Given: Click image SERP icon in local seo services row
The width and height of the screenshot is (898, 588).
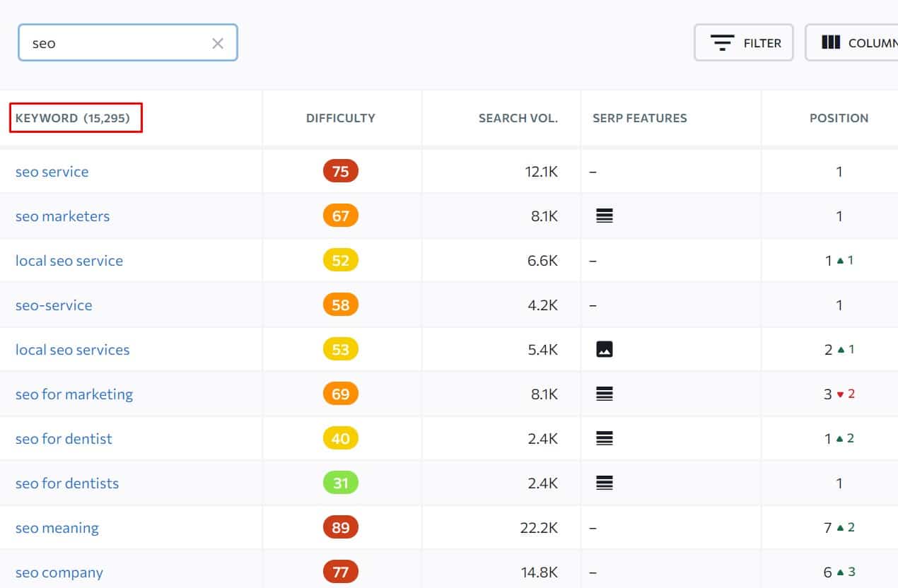Looking at the screenshot, I should 604,349.
